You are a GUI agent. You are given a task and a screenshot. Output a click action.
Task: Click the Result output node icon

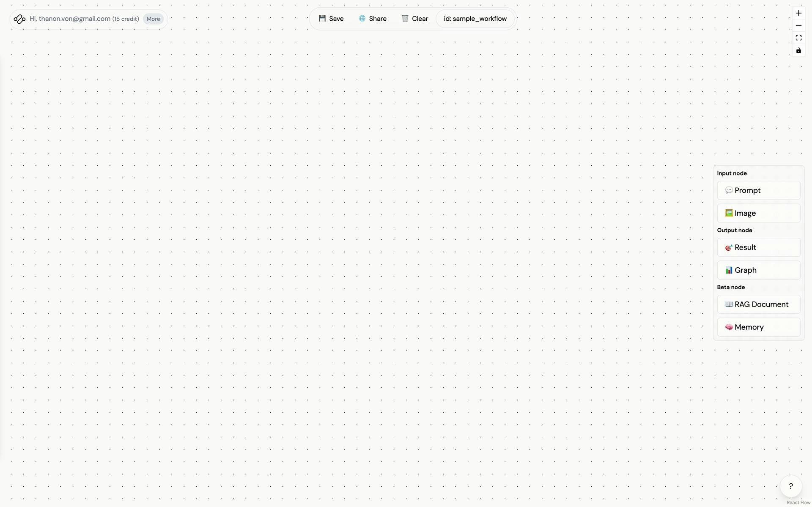point(728,247)
